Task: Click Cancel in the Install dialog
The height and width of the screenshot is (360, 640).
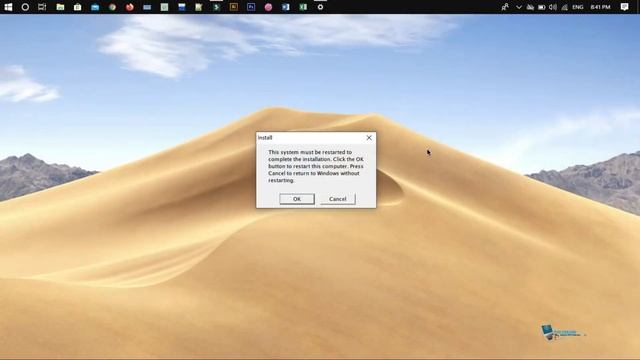Action: click(338, 199)
